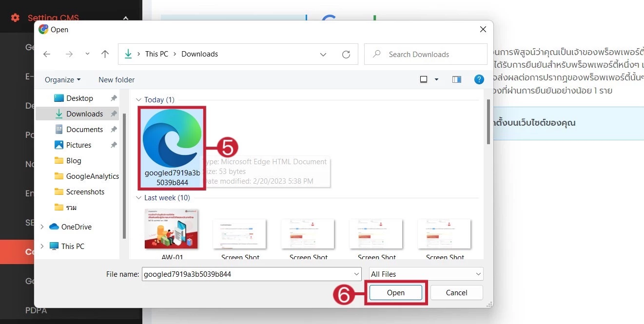Select the googled7919a3b5039b844 HTML file

pos(172,148)
